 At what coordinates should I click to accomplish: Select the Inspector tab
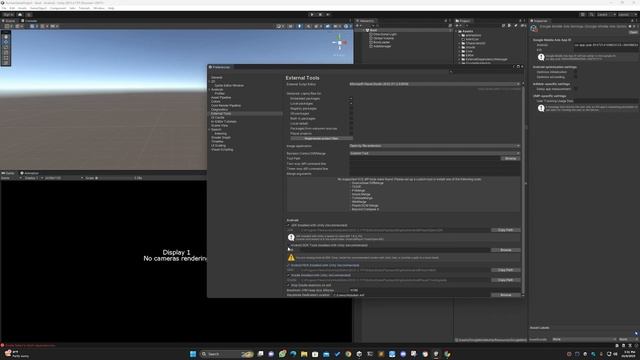pos(539,21)
